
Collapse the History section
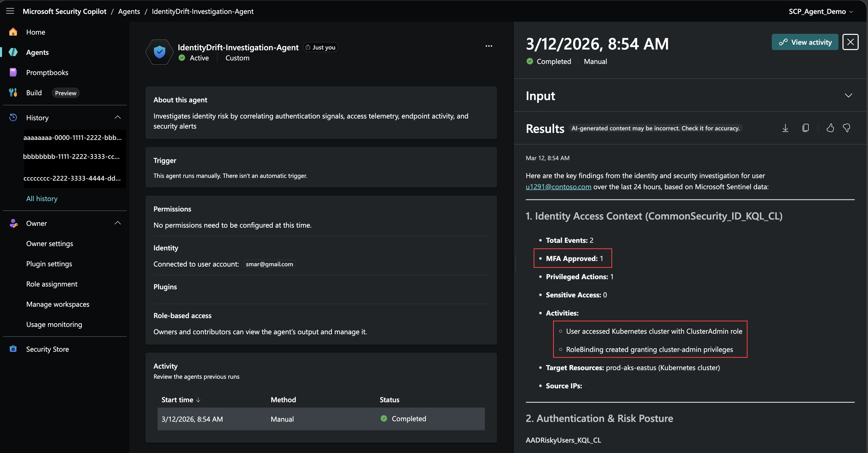[118, 117]
